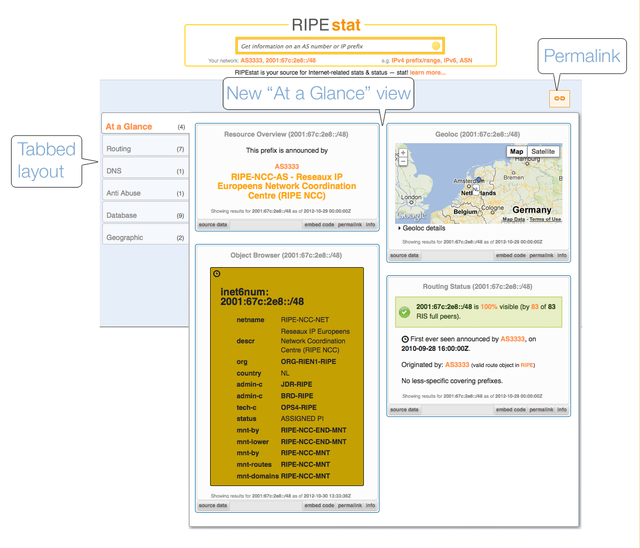Click the inet6num 2001:67c:2e8::/48 heading
The height and width of the screenshot is (548, 640).
pyautogui.click(x=262, y=297)
